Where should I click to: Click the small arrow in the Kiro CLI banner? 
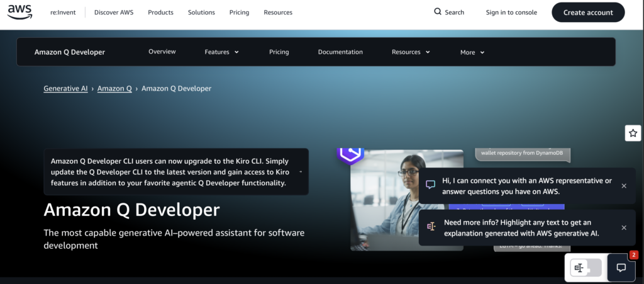pos(301,171)
